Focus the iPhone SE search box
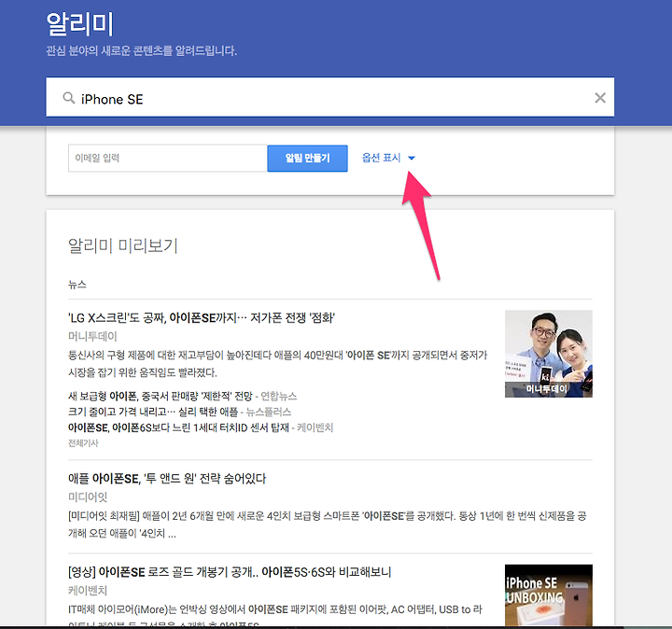This screenshot has height=629, width=672. 330,97
